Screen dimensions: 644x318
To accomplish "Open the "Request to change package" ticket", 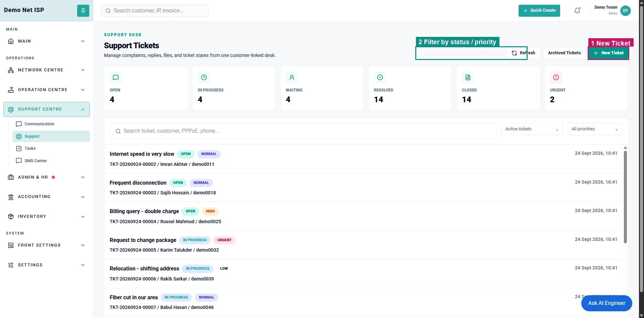I will 363,245.
